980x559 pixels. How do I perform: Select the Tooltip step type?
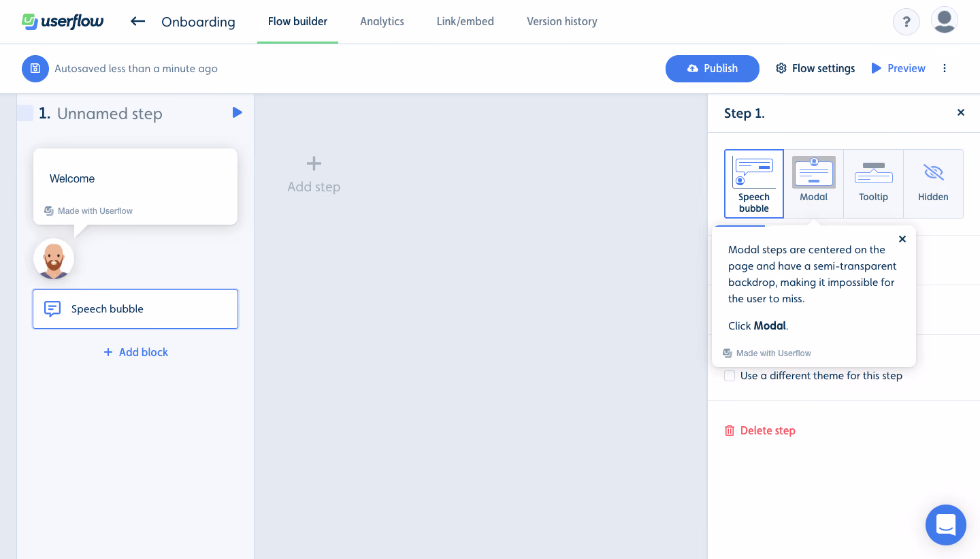[874, 184]
